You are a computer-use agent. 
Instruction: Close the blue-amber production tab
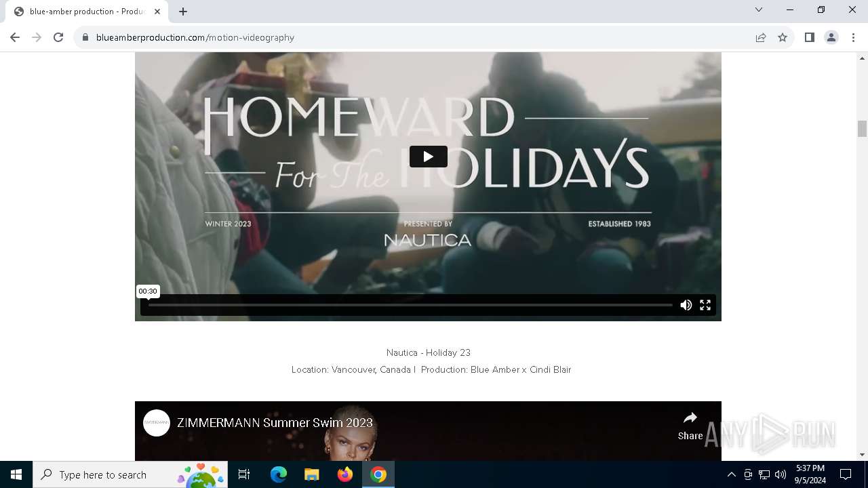point(157,12)
